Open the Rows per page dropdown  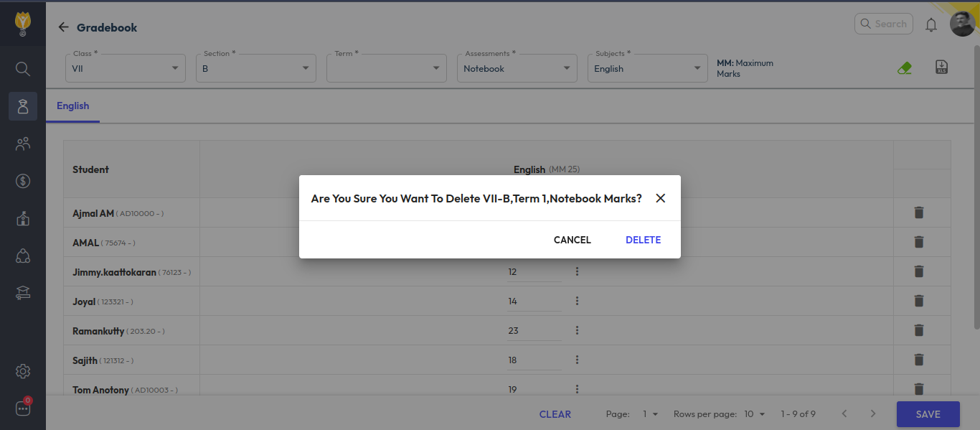[x=755, y=414]
